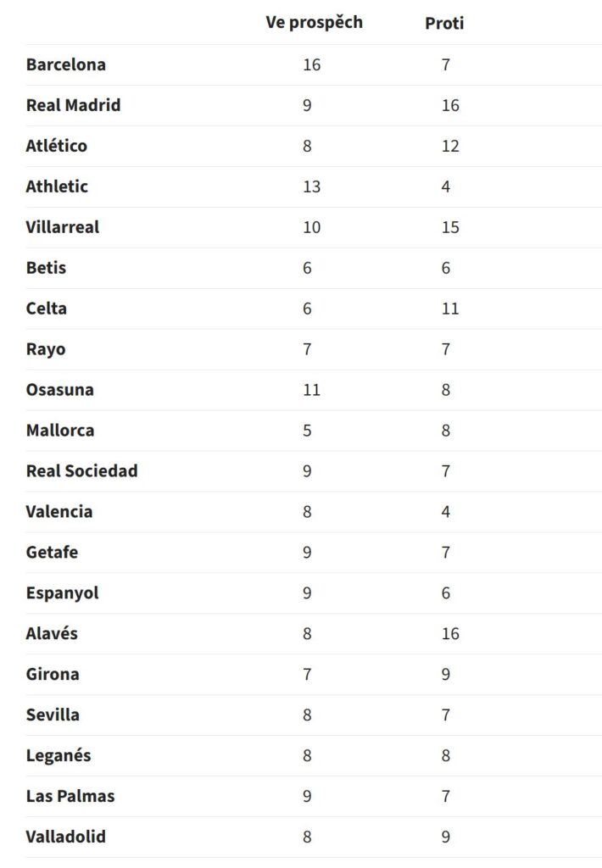Select the Rayo row label
The height and width of the screenshot is (868, 602).
[46, 349]
